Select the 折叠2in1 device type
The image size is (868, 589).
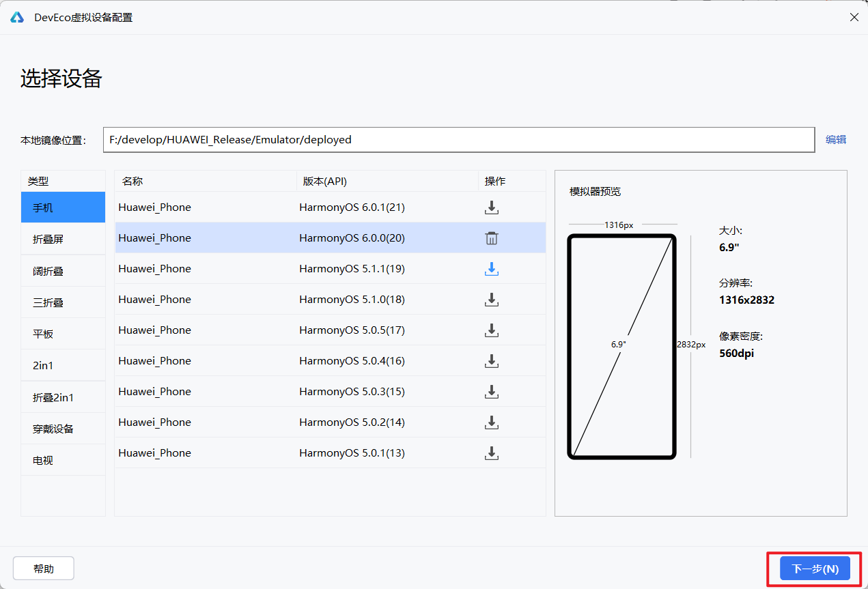pos(63,397)
